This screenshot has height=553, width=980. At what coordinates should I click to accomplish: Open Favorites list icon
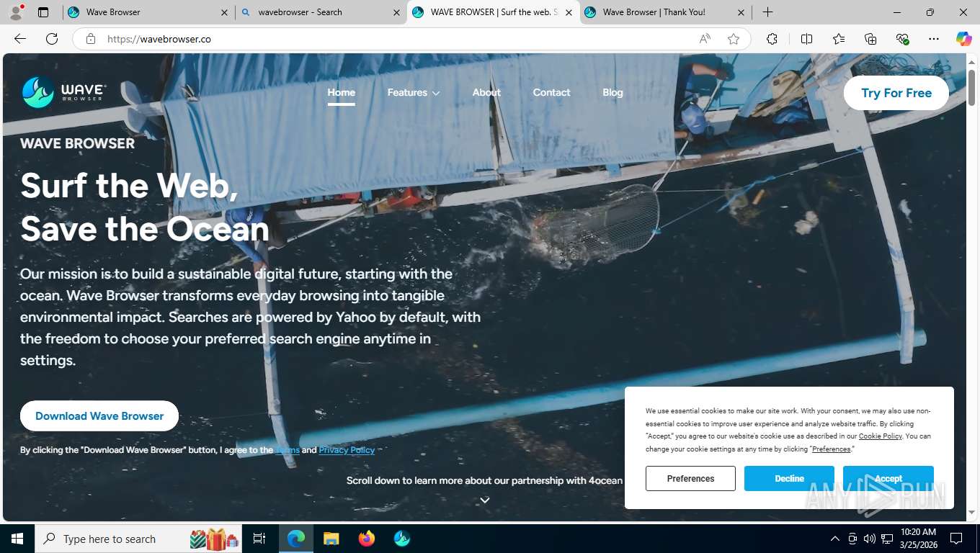839,39
